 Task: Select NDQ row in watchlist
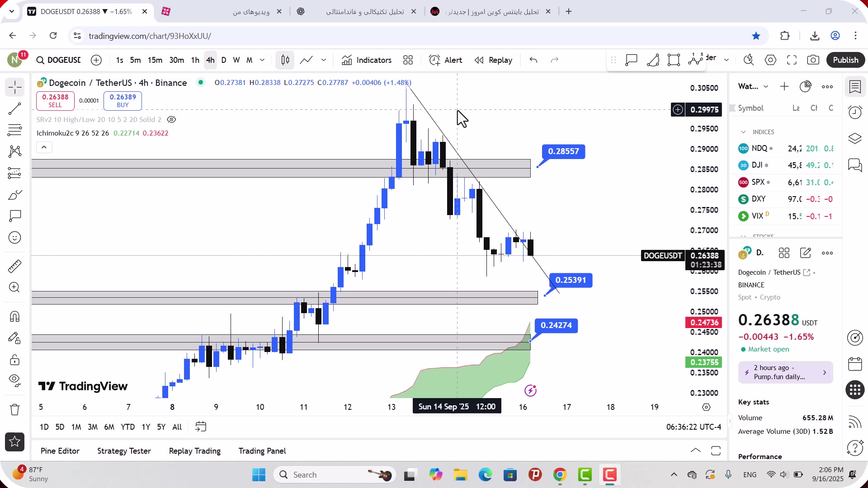[786, 149]
